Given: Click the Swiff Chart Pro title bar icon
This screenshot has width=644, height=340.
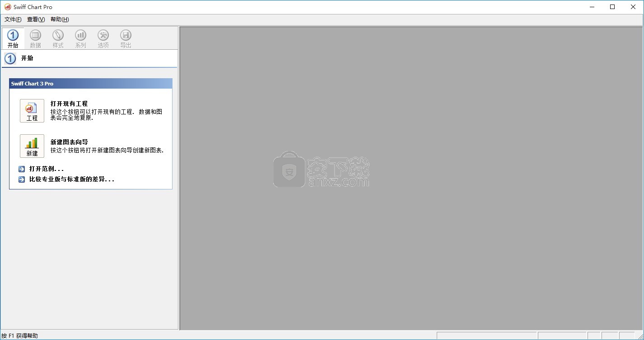Looking at the screenshot, I should click(x=8, y=7).
